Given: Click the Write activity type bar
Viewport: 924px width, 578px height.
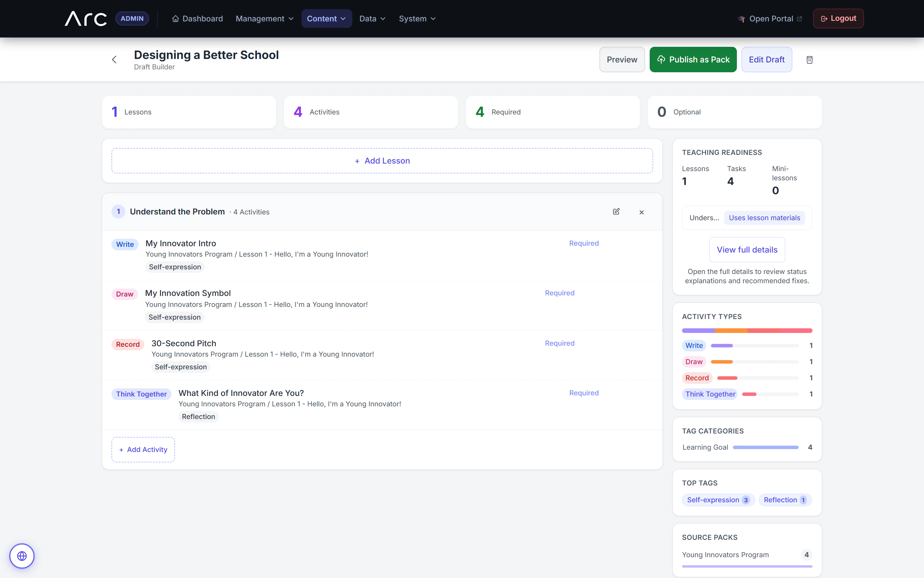Looking at the screenshot, I should pyautogui.click(x=755, y=346).
